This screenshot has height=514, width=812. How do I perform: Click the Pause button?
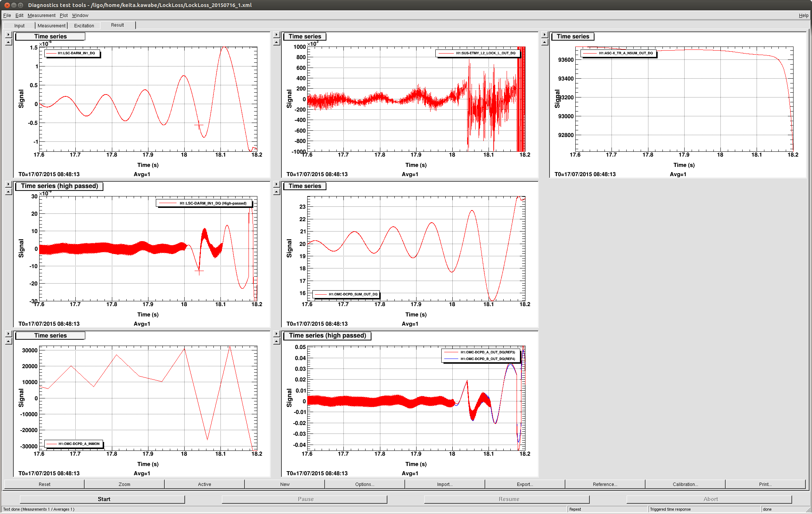(305, 499)
